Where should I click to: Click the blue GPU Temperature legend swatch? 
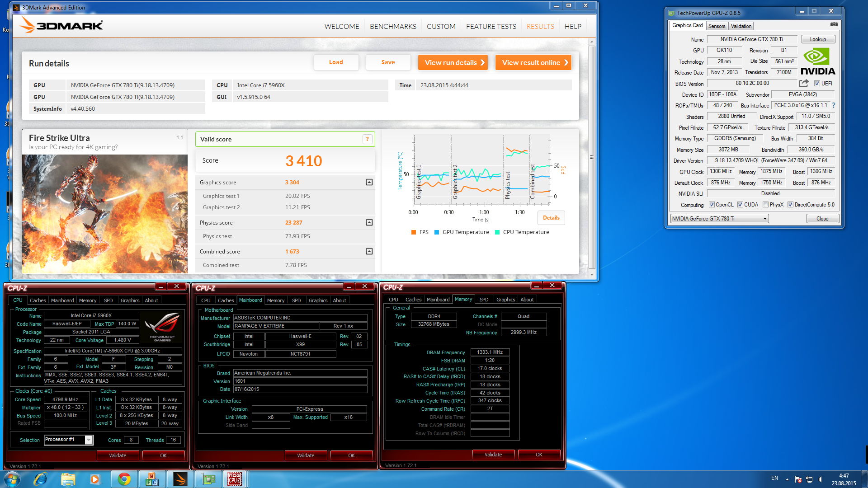(x=437, y=232)
